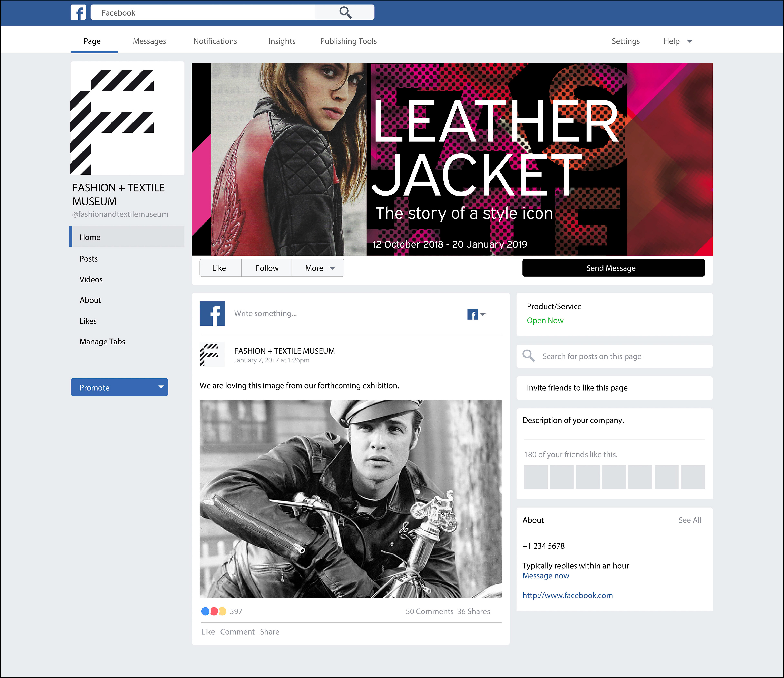Click the blue like reaction icon under post
This screenshot has height=678, width=784.
click(205, 611)
